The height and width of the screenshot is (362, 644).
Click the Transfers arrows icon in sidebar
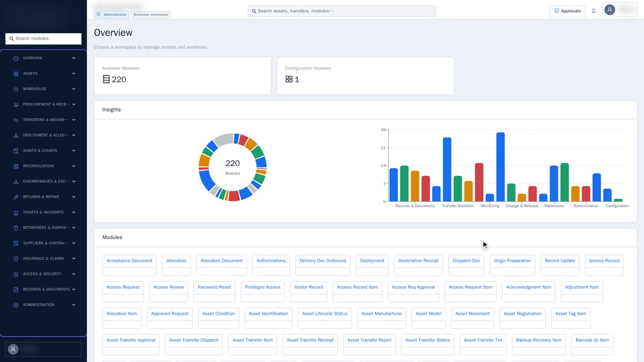tap(16, 120)
